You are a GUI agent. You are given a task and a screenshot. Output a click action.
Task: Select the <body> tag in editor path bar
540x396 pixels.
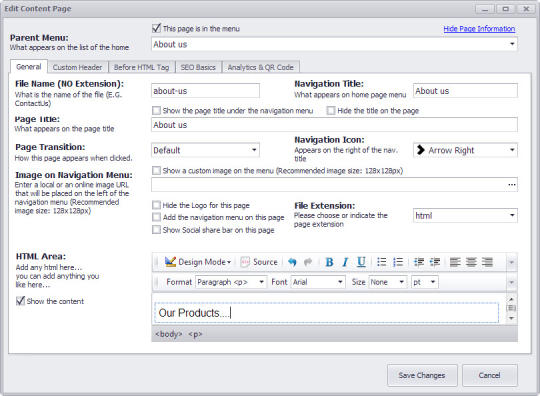coord(168,334)
